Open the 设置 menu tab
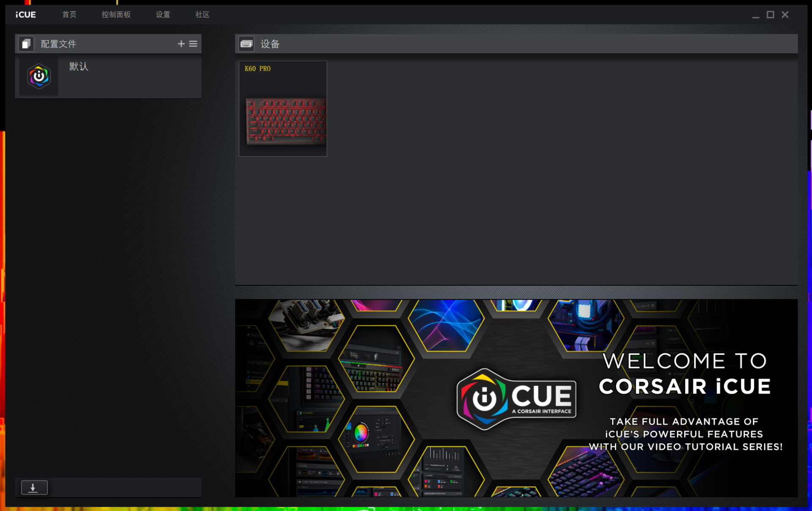This screenshot has height=511, width=812. click(163, 15)
